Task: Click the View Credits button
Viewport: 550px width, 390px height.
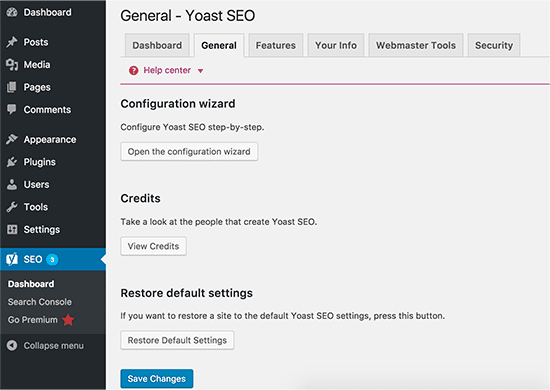Action: (x=153, y=246)
